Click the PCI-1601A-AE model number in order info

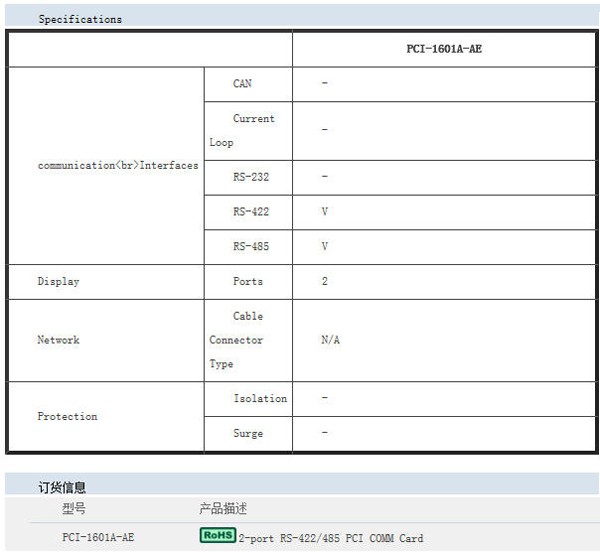[x=98, y=538]
